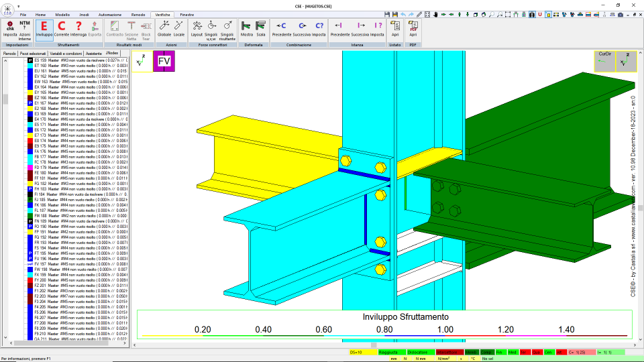The height and width of the screenshot is (362, 644).
Task: Go to Successiva combination
Action: (x=302, y=29)
